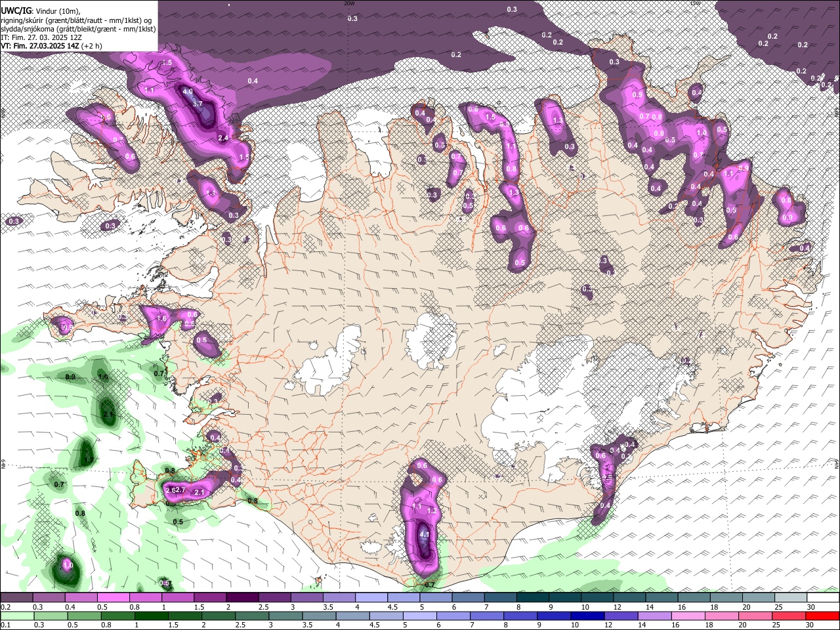
Task: Click the 'rigning/skúrir' legend description line
Action: click(77, 20)
